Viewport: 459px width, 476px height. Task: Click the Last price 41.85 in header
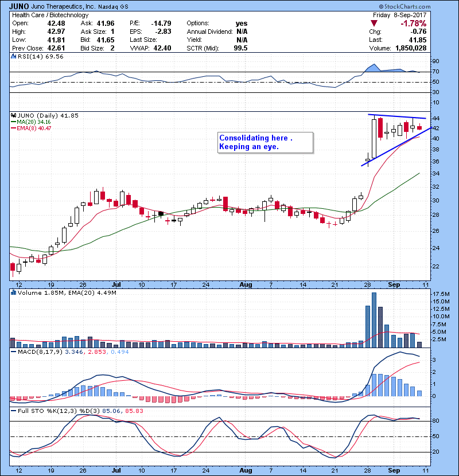(x=417, y=40)
